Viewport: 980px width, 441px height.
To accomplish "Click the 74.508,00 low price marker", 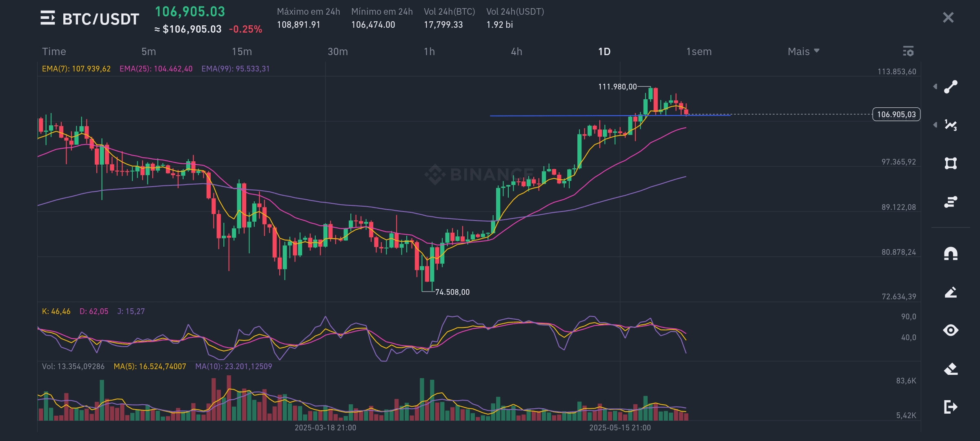I will tap(452, 292).
